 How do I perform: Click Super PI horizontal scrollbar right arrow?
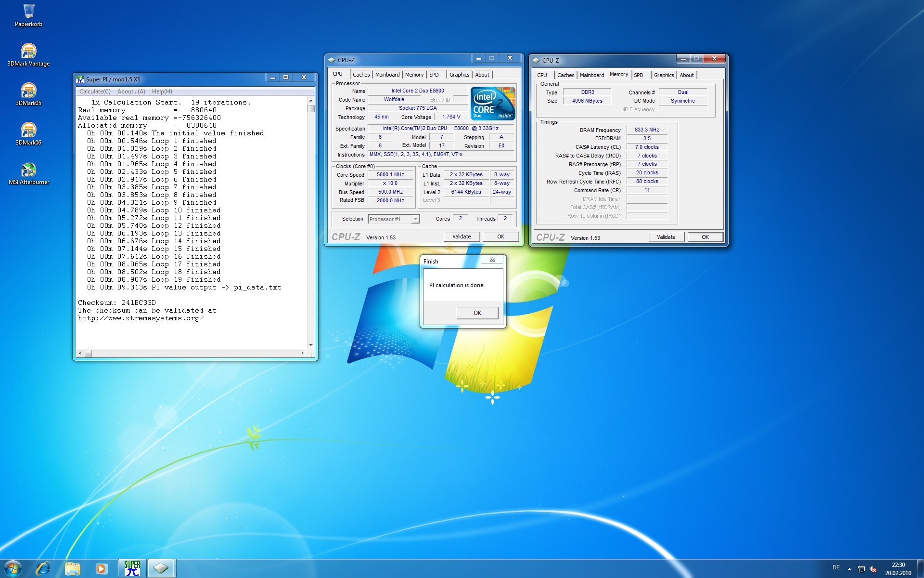coord(302,354)
